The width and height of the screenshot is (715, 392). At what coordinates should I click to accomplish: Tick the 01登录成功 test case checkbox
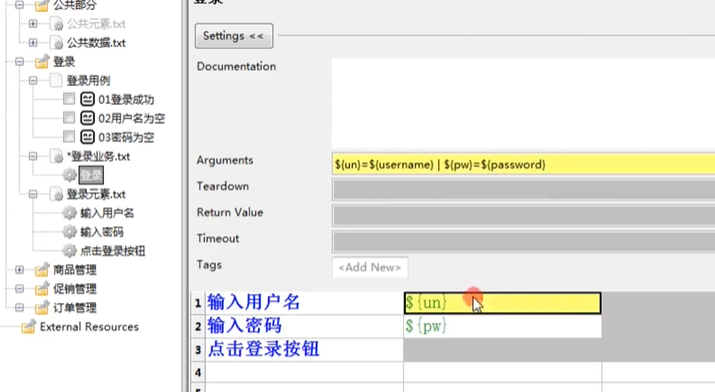(69, 99)
